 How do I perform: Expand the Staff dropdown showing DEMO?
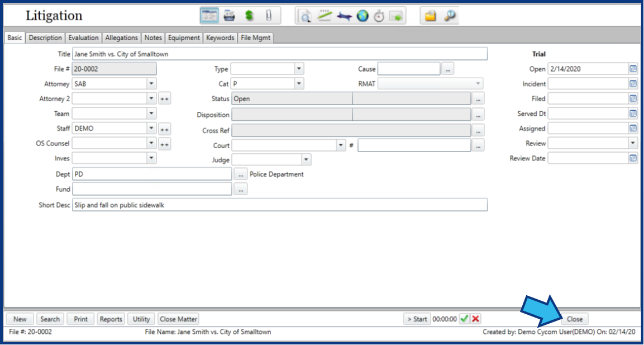[x=151, y=128]
